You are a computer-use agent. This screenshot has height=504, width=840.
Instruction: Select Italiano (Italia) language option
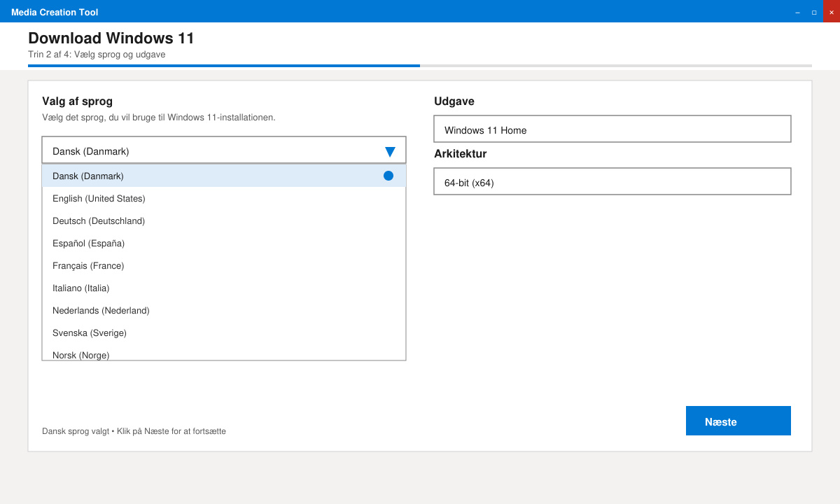(x=224, y=288)
